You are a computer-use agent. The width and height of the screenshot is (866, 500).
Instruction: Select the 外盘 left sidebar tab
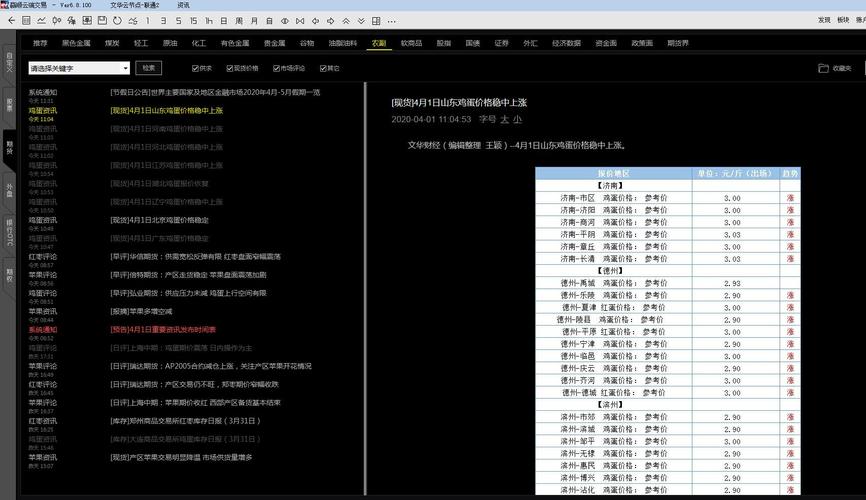click(x=9, y=190)
